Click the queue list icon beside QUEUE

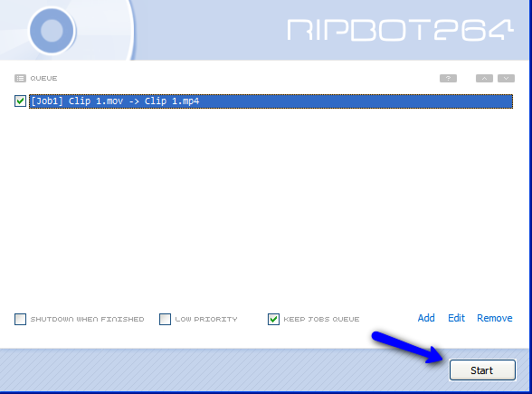pos(20,79)
